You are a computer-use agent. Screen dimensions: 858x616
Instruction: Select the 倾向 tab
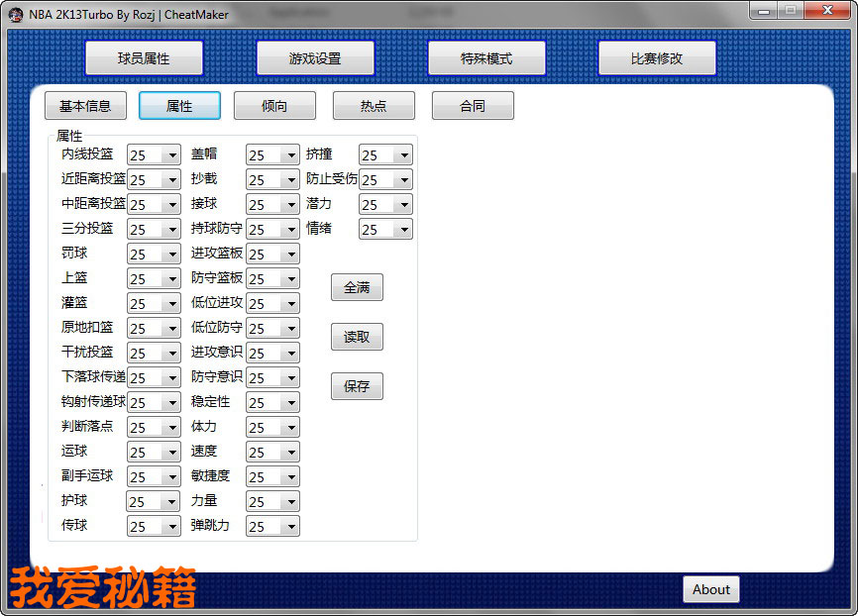[x=274, y=106]
